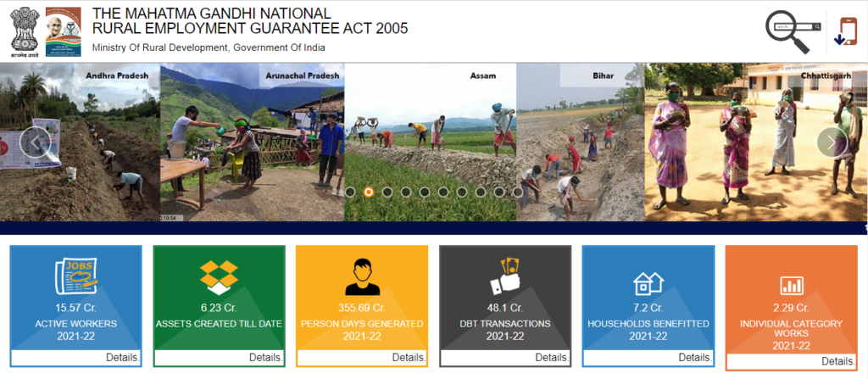Open Details link under Households Benefitted

click(695, 358)
